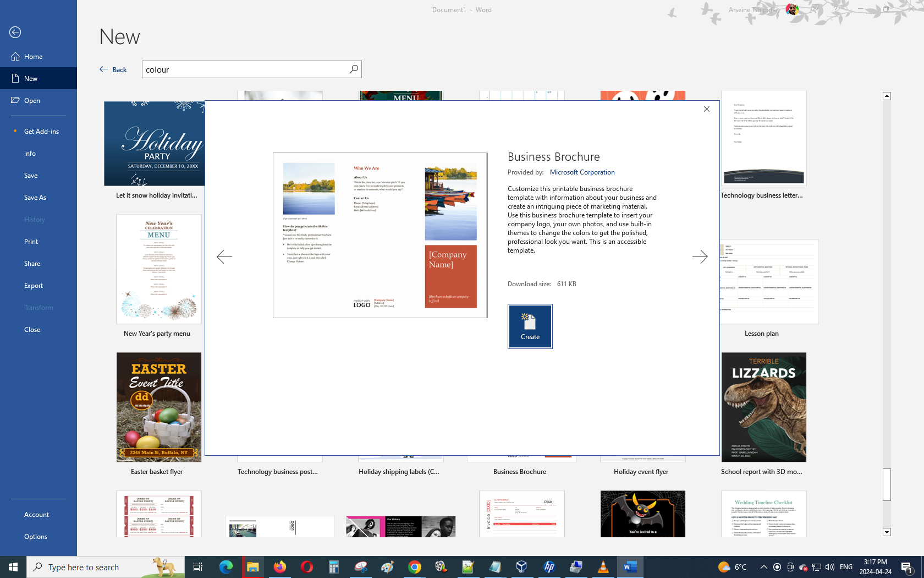Open File Explorer from the taskbar
Screen dimensions: 924x578
click(x=252, y=567)
